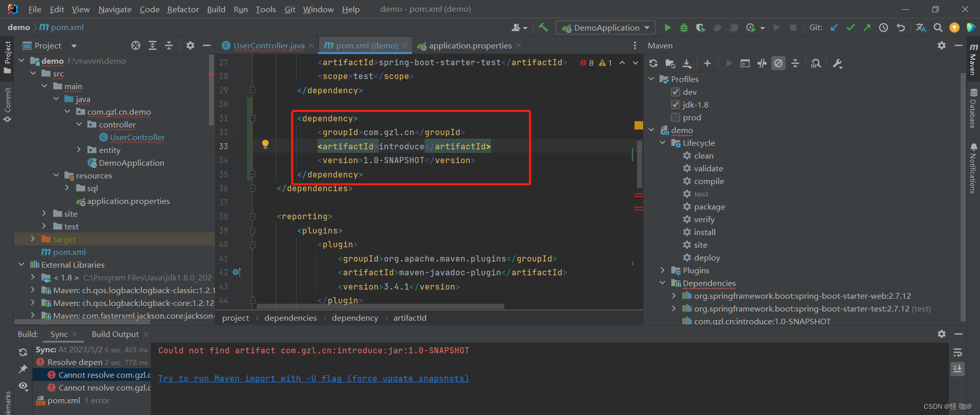Select opened file locate icon in Project panel
The image size is (980, 415).
coord(136,45)
